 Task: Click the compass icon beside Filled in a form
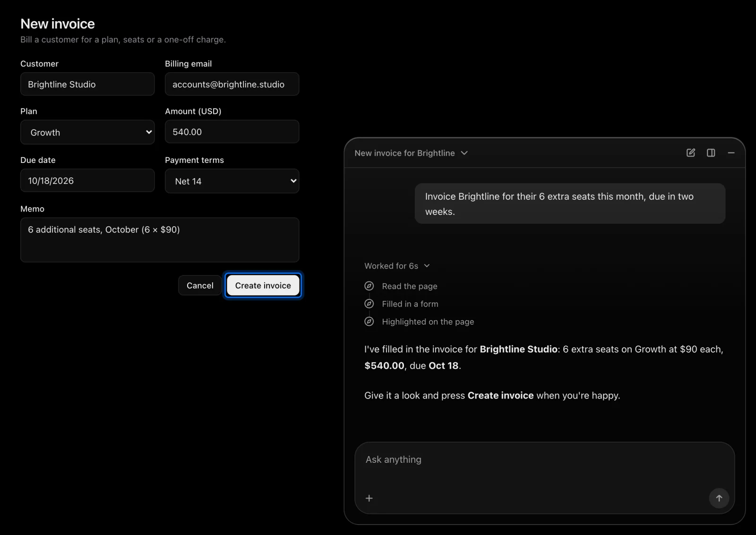coord(369,304)
